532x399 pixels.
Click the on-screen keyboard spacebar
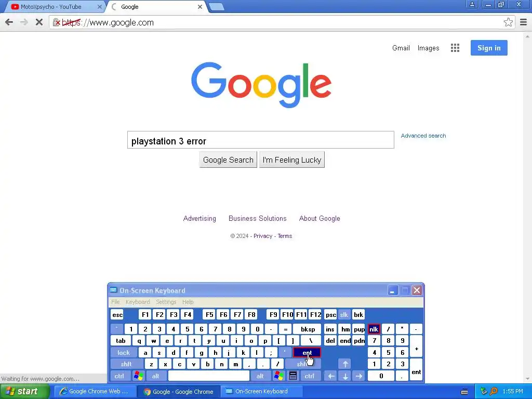(x=209, y=376)
